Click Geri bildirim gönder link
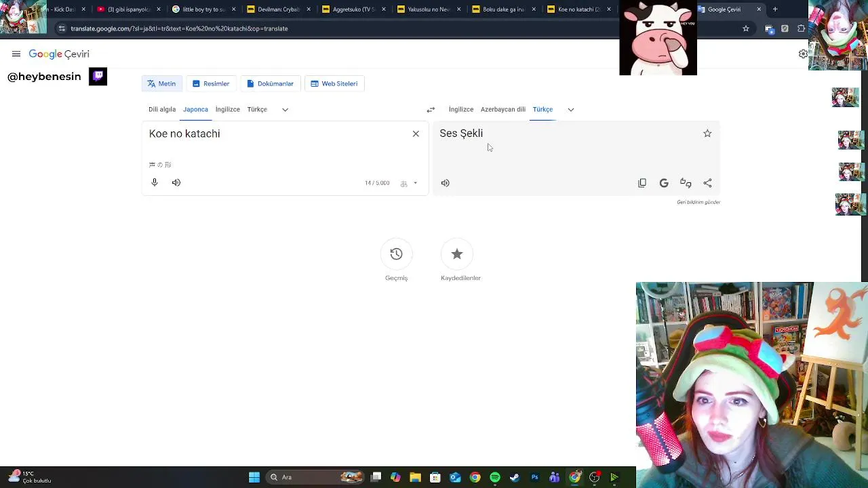868x488 pixels. [698, 202]
